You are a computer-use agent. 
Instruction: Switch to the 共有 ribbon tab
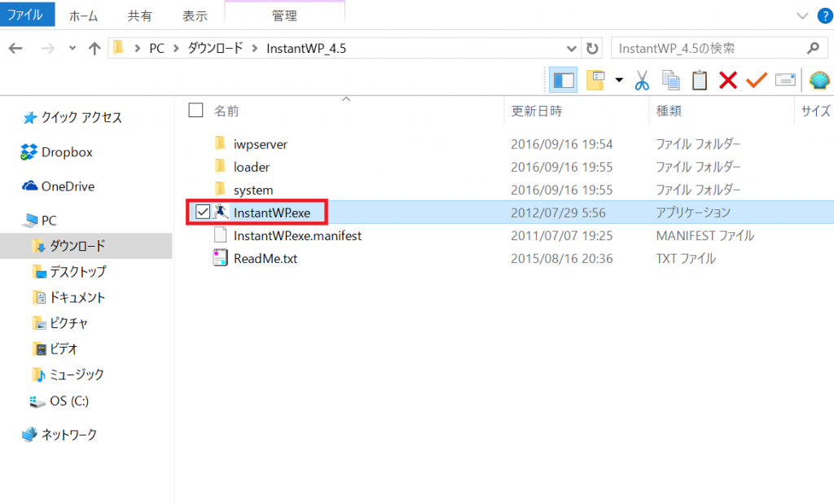coord(139,16)
